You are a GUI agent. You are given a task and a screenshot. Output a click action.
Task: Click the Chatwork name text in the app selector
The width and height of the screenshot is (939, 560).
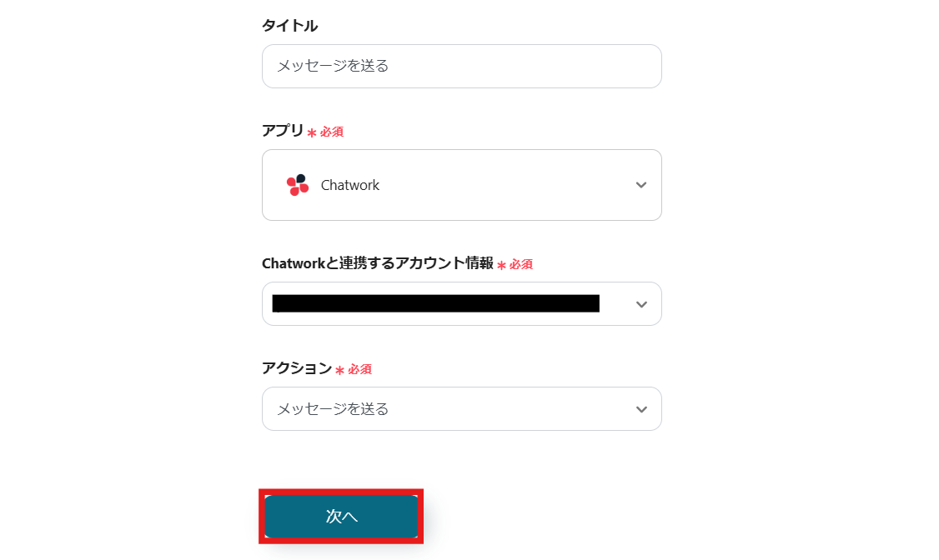pos(350,185)
